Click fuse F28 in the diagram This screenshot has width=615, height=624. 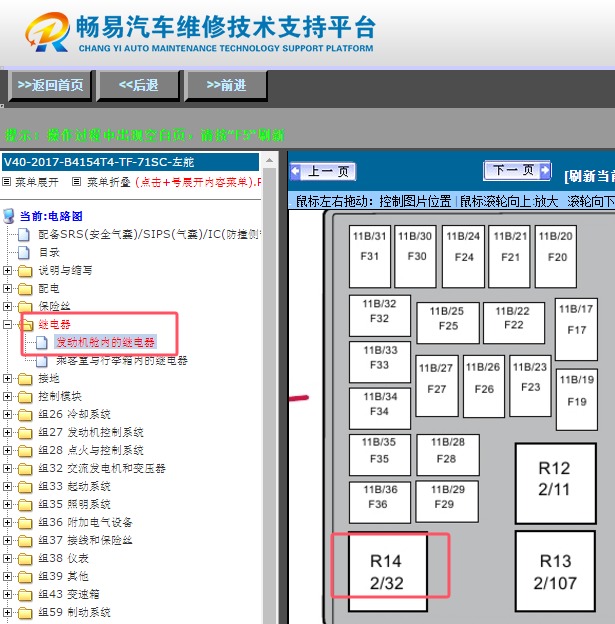[448, 455]
